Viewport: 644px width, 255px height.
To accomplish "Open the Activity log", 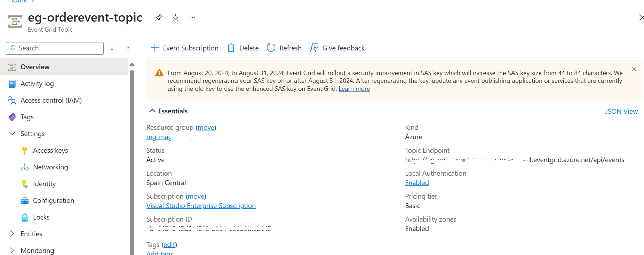I will click(x=37, y=83).
